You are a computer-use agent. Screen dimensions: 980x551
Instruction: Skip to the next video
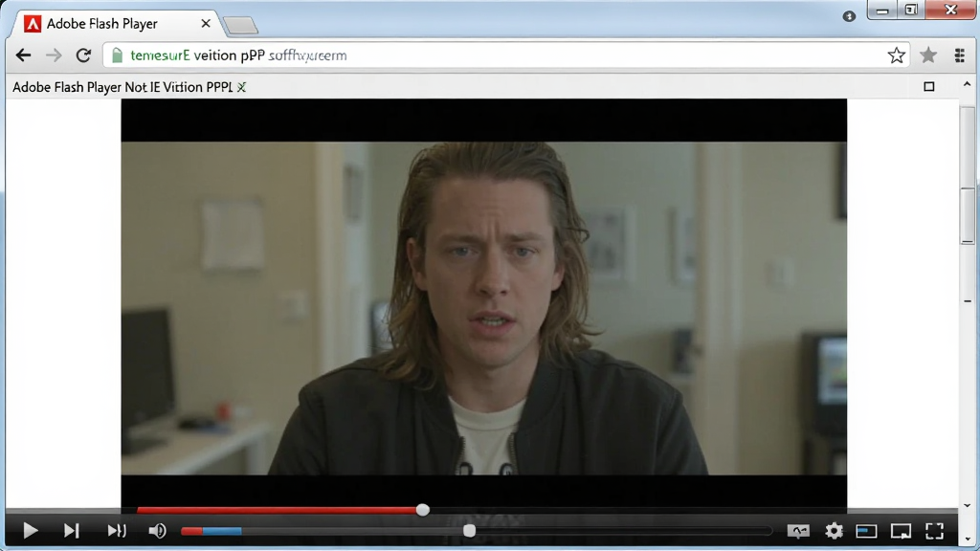point(71,531)
